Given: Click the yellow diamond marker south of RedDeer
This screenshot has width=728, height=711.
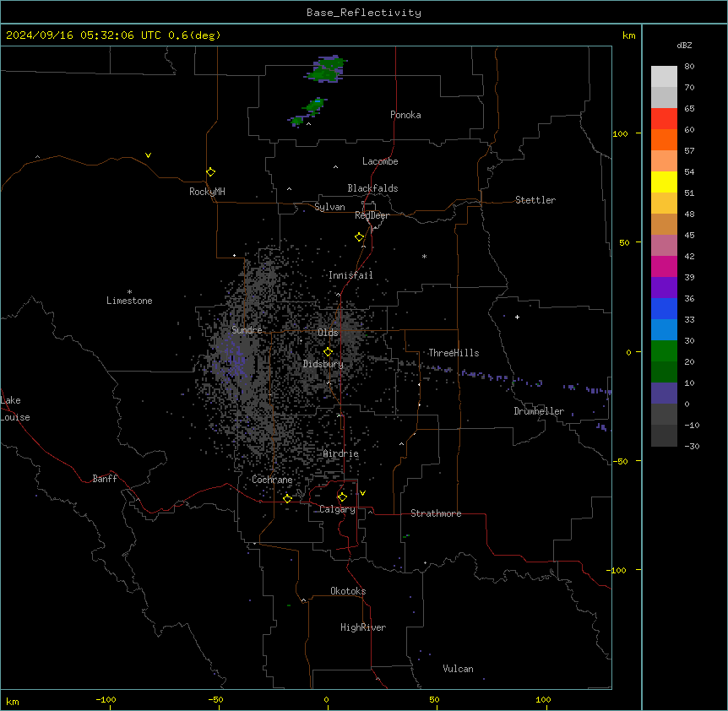Looking at the screenshot, I should click(360, 237).
